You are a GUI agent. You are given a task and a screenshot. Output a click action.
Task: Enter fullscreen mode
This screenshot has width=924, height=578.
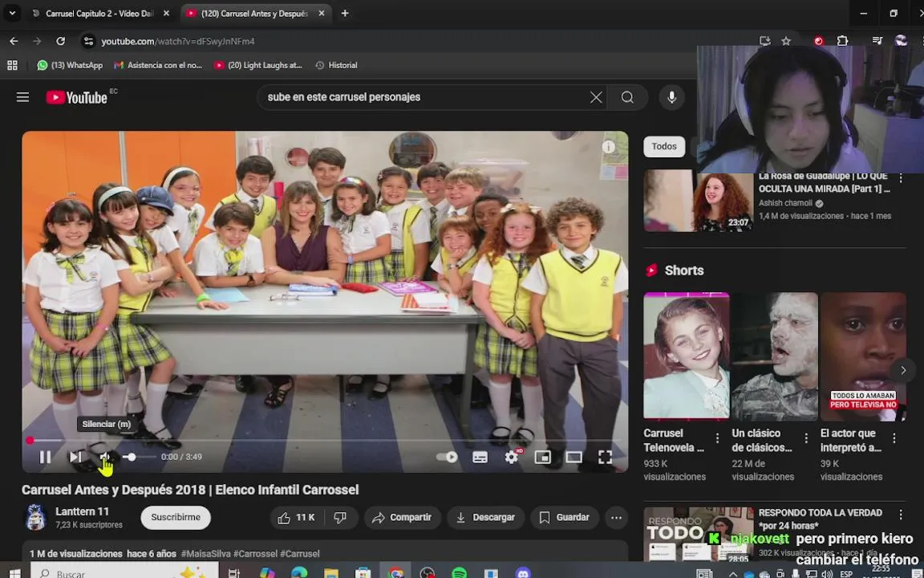click(606, 457)
